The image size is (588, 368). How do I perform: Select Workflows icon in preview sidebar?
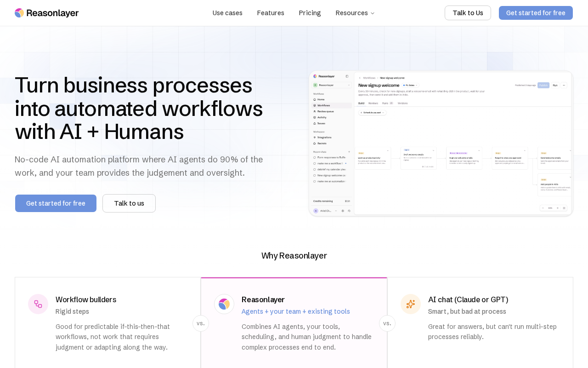point(315,105)
